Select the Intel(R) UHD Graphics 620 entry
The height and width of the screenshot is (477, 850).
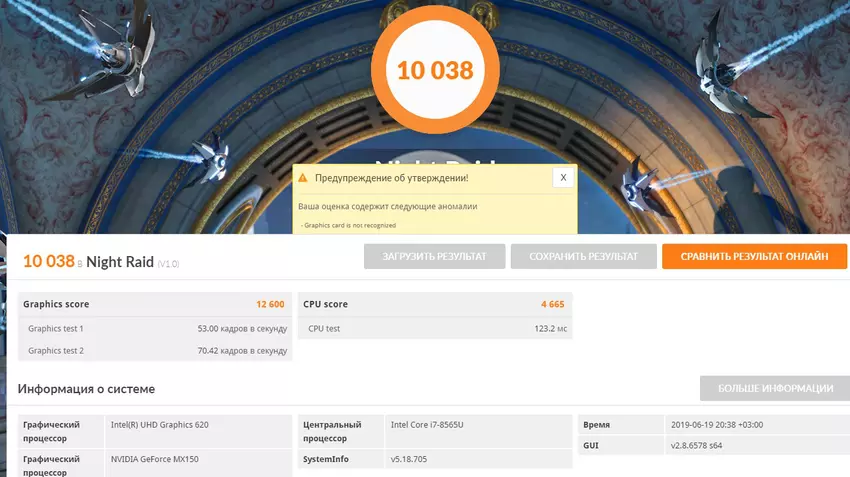(160, 425)
